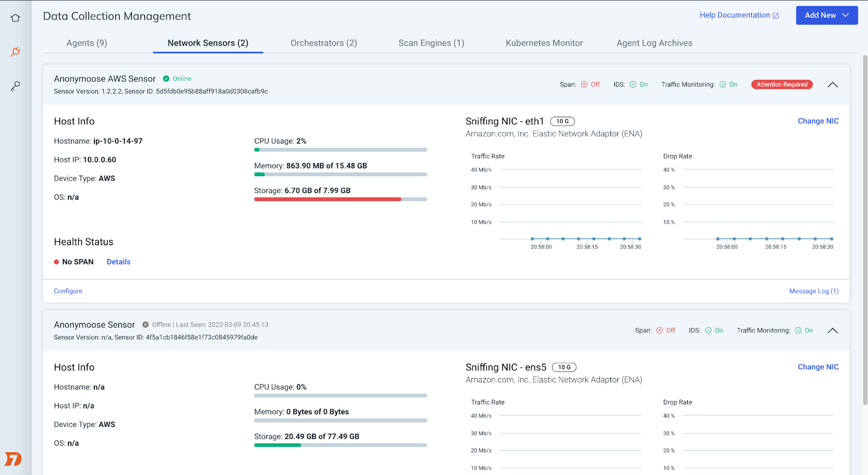
Task: Click the green Online status icon
Action: coord(166,79)
